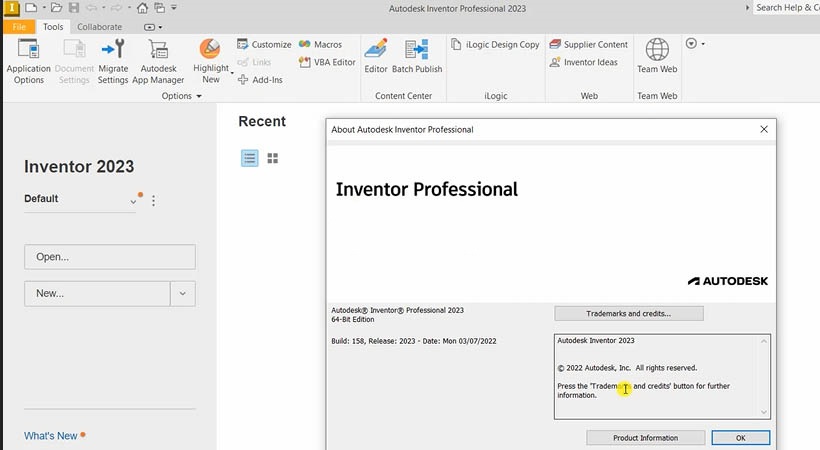Open the Team Web icon
The height and width of the screenshot is (450, 820).
coord(657,55)
